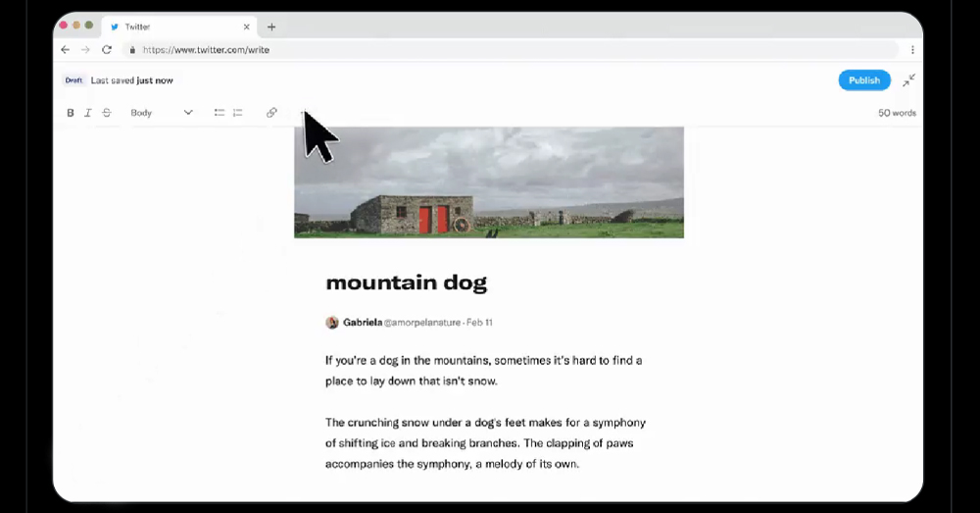
Task: Insert a bulleted list
Action: [220, 113]
